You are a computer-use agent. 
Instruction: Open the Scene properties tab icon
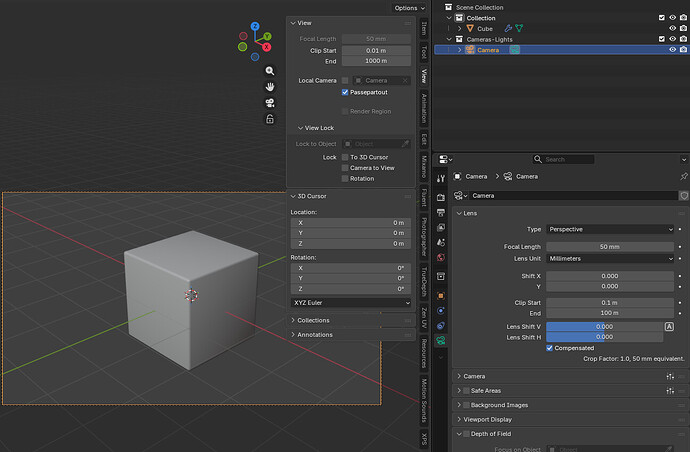[x=441, y=243]
